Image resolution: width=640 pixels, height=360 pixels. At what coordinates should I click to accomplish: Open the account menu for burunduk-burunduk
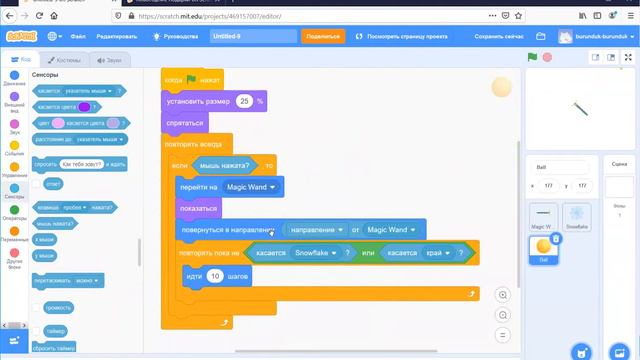click(596, 36)
